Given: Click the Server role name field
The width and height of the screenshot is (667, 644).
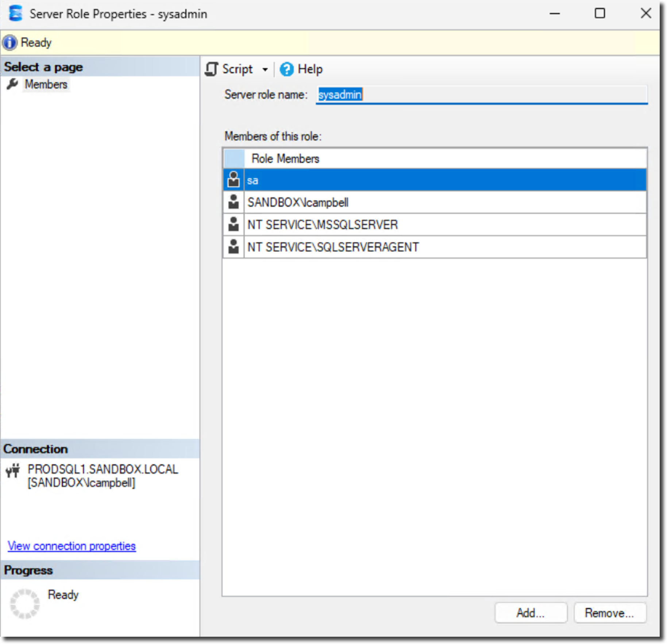Looking at the screenshot, I should (482, 95).
